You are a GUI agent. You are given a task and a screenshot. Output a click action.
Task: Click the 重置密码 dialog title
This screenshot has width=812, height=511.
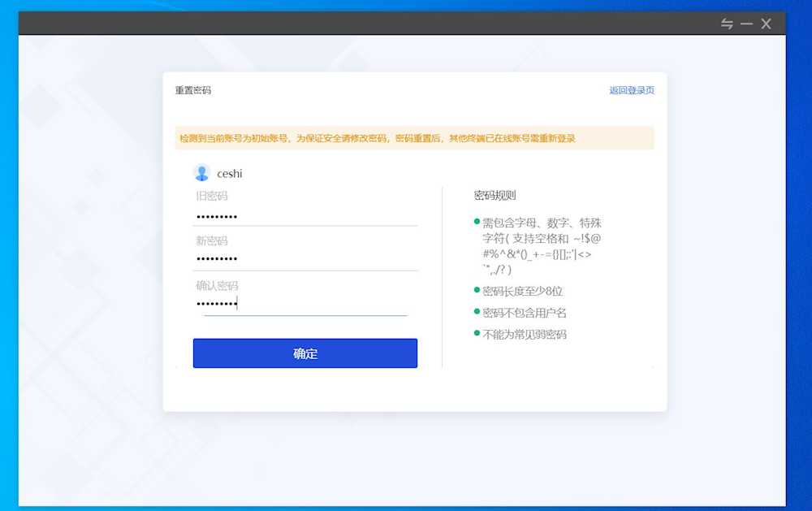(193, 90)
